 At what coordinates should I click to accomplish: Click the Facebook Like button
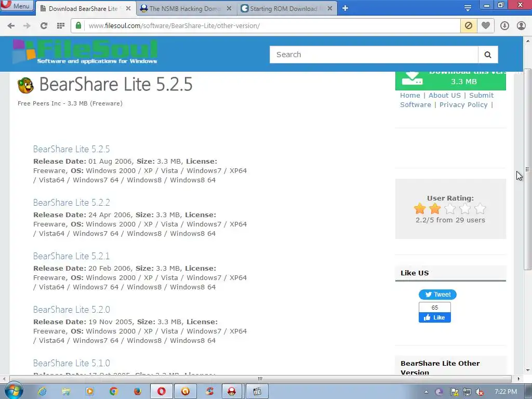(435, 317)
